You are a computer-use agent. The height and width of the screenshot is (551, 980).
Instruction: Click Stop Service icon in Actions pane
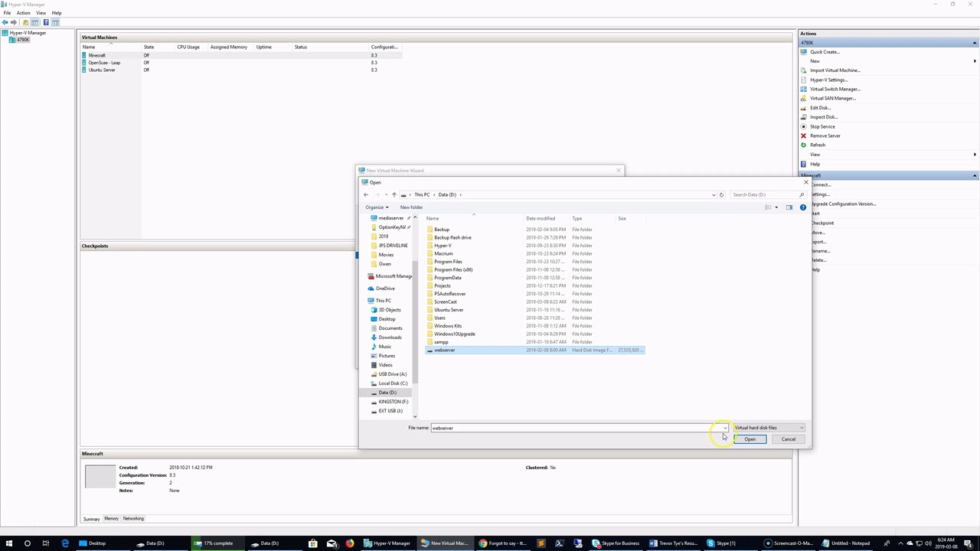coord(803,126)
